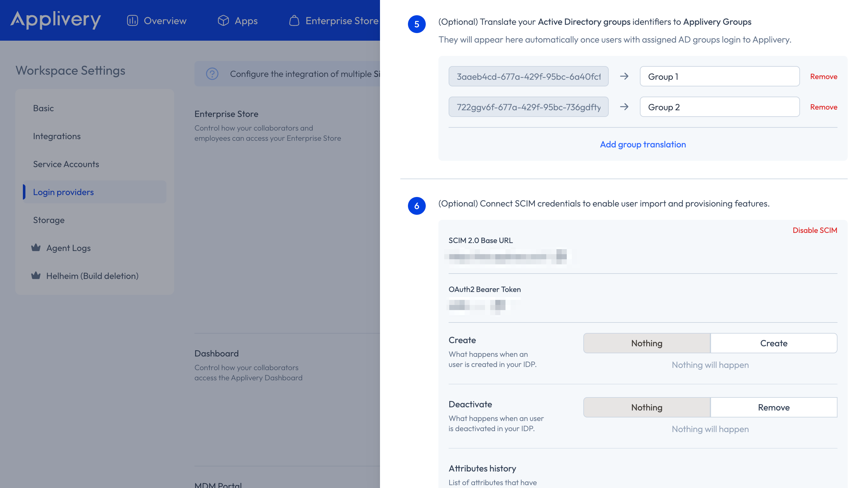This screenshot has height=488, width=868.
Task: Click Add group translation link
Action: [642, 144]
